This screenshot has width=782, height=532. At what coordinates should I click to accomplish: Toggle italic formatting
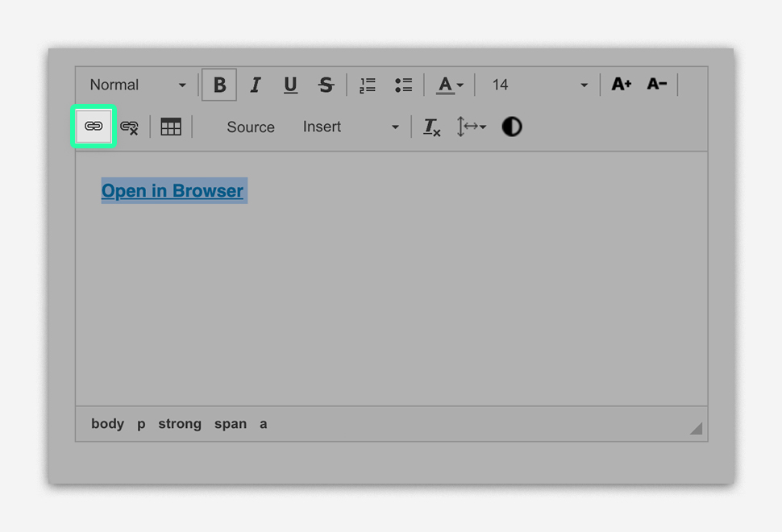coord(256,85)
